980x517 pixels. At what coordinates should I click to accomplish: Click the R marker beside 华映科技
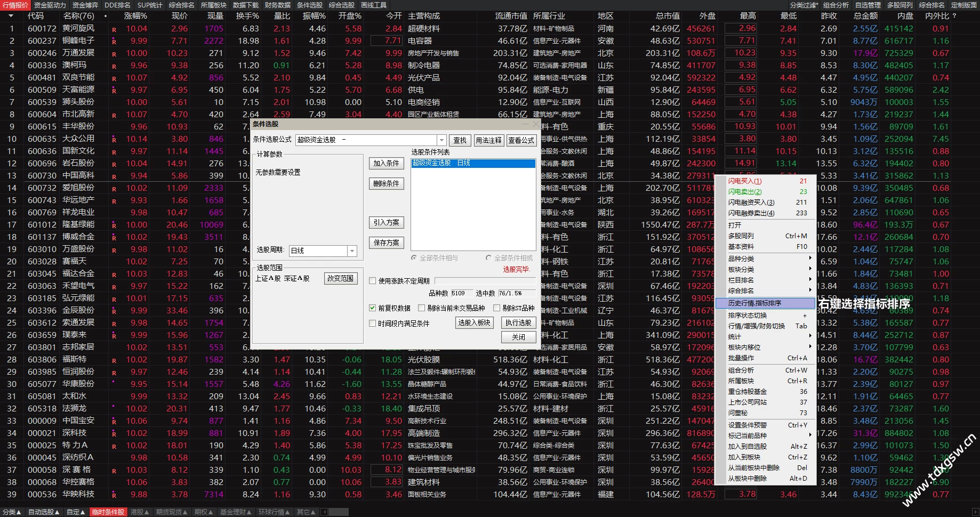(x=114, y=495)
